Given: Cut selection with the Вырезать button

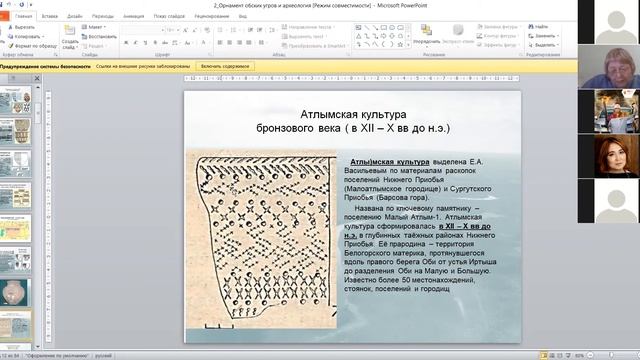Looking at the screenshot, I should tap(22, 27).
